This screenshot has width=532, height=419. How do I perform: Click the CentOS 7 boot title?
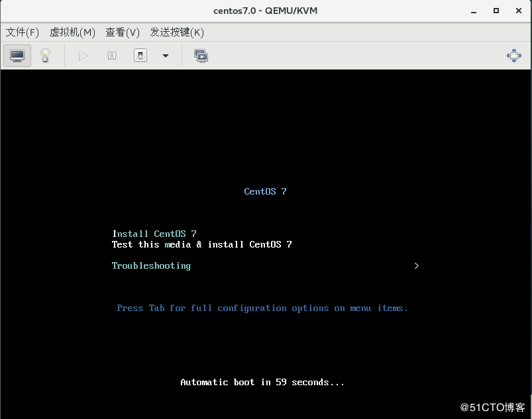point(265,191)
